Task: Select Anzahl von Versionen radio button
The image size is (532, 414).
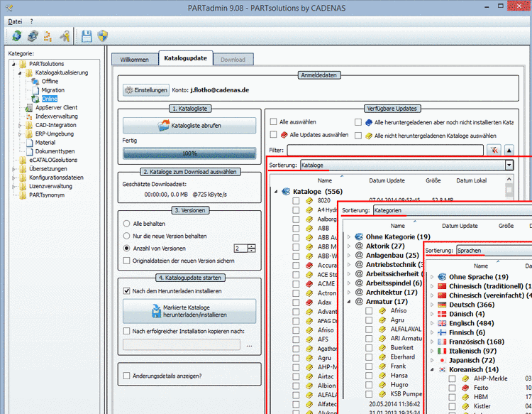Action: pyautogui.click(x=126, y=249)
